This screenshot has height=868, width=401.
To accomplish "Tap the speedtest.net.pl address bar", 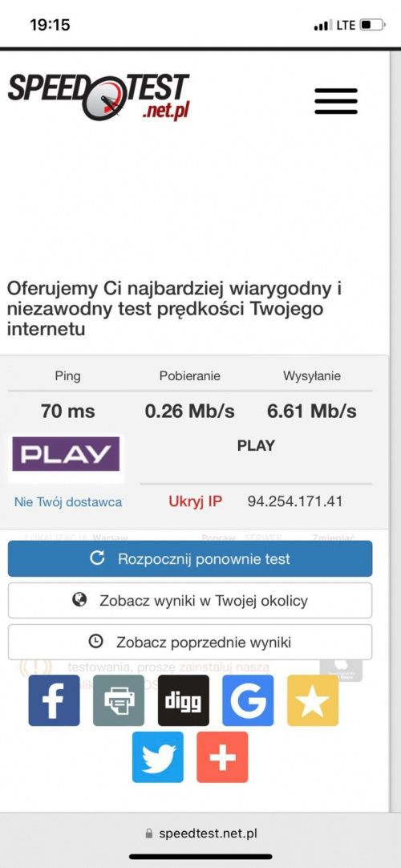I will point(200,834).
